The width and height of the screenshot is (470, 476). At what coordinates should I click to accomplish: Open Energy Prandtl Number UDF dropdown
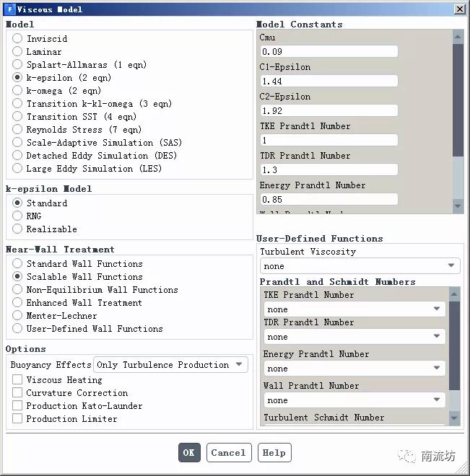tap(354, 369)
